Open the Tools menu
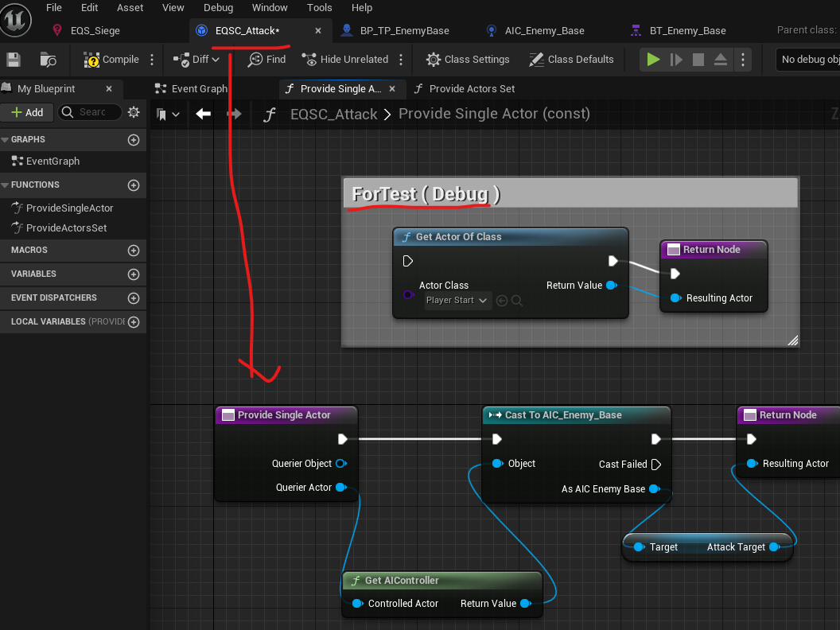The height and width of the screenshot is (630, 840). (319, 7)
